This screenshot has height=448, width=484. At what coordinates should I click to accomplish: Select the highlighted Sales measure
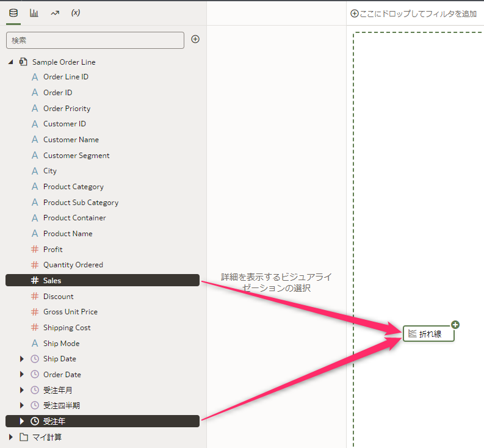coord(103,280)
